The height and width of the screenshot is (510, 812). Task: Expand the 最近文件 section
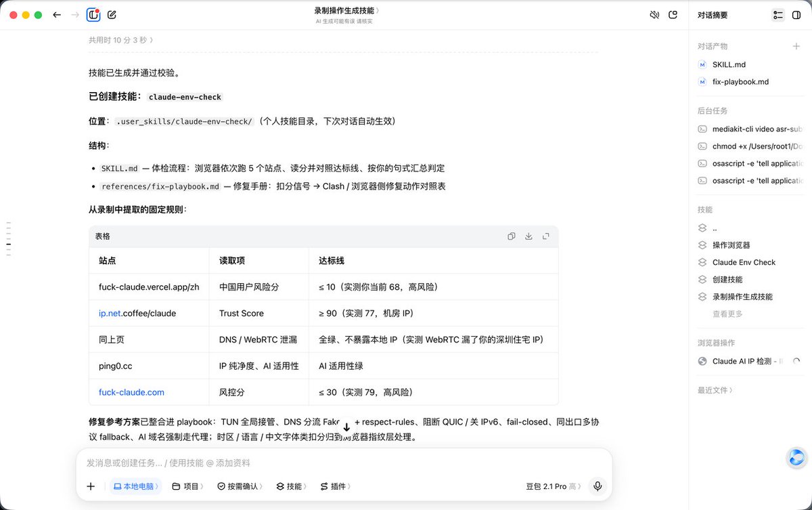pyautogui.click(x=715, y=390)
